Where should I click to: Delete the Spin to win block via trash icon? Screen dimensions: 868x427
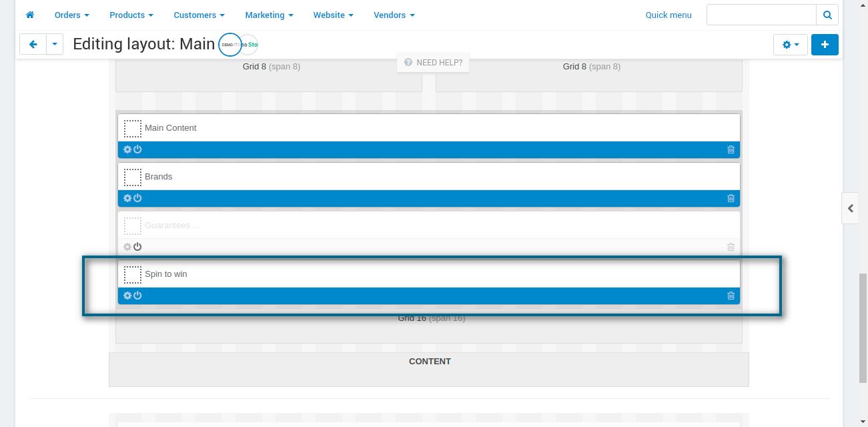731,295
